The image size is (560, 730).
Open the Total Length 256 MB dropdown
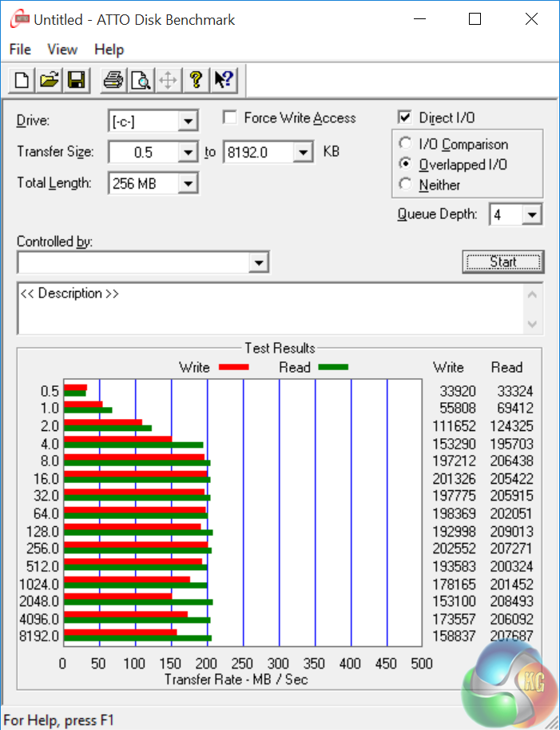[x=188, y=183]
